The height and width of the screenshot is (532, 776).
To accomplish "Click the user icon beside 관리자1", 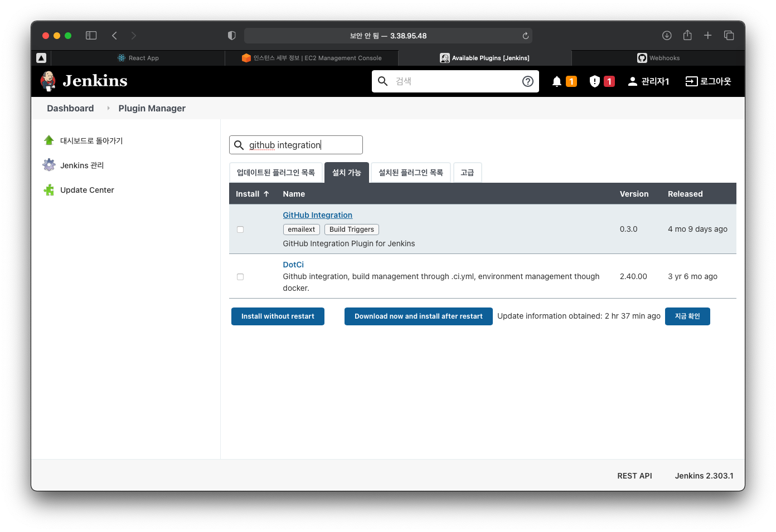I will pyautogui.click(x=632, y=81).
